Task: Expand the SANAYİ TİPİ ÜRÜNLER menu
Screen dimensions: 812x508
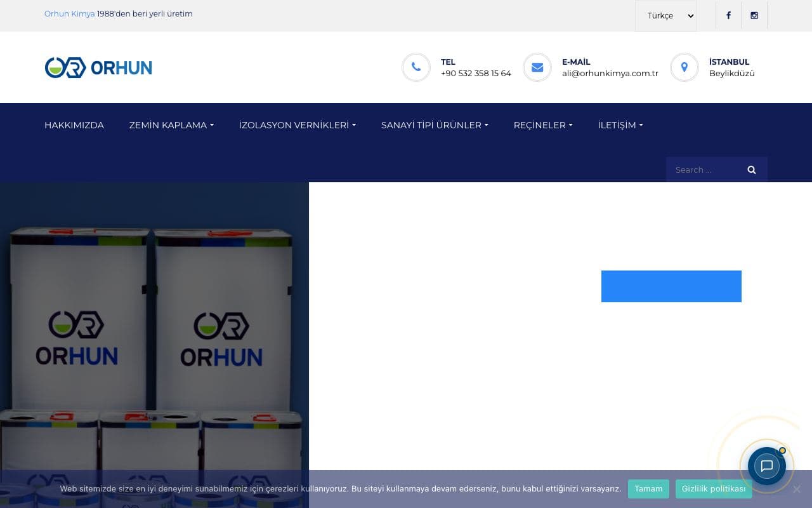Action: [435, 125]
